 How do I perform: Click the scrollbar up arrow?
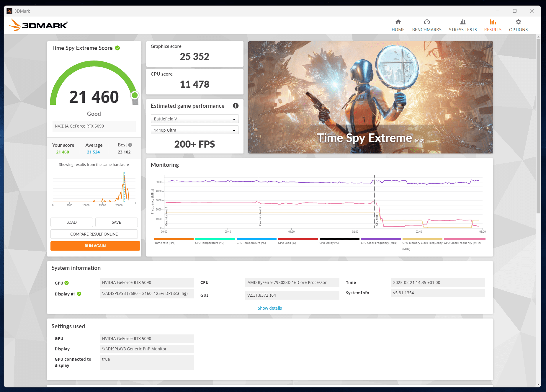(538, 37)
